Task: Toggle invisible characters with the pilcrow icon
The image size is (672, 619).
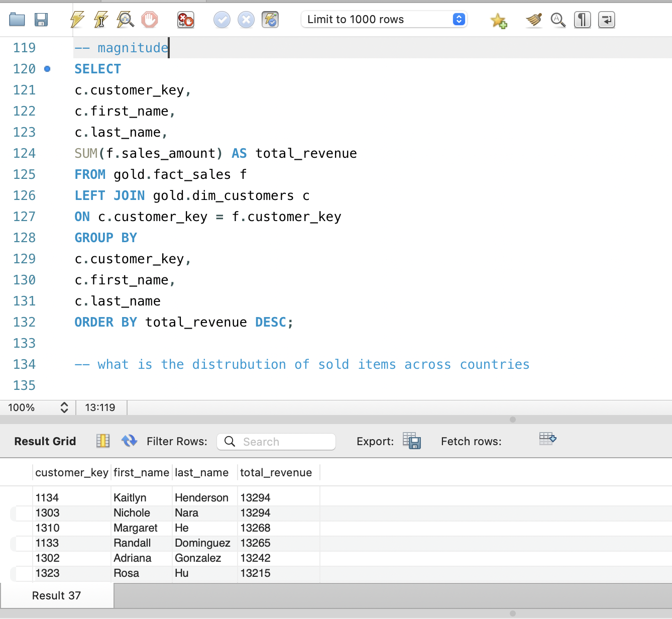Action: [x=582, y=20]
